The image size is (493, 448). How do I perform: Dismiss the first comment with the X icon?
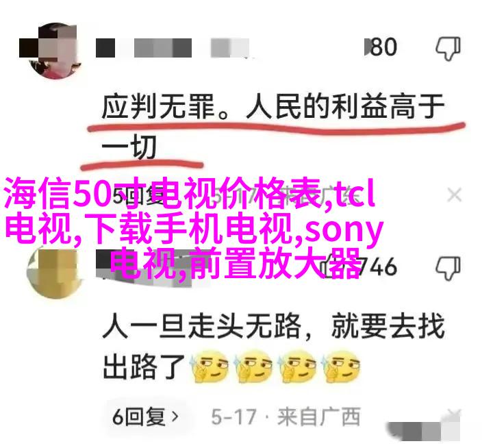[x=455, y=195]
